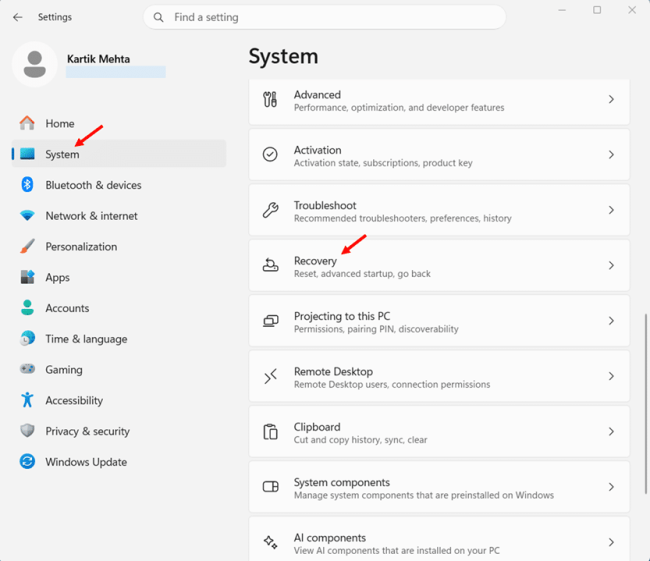
Task: Click the Apps icon in sidebar
Action: click(x=27, y=277)
